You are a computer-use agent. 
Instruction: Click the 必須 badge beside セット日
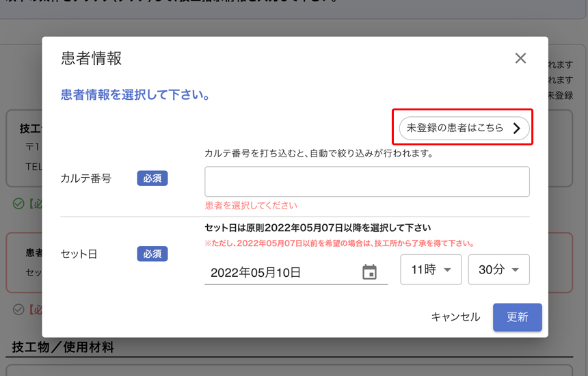point(152,254)
